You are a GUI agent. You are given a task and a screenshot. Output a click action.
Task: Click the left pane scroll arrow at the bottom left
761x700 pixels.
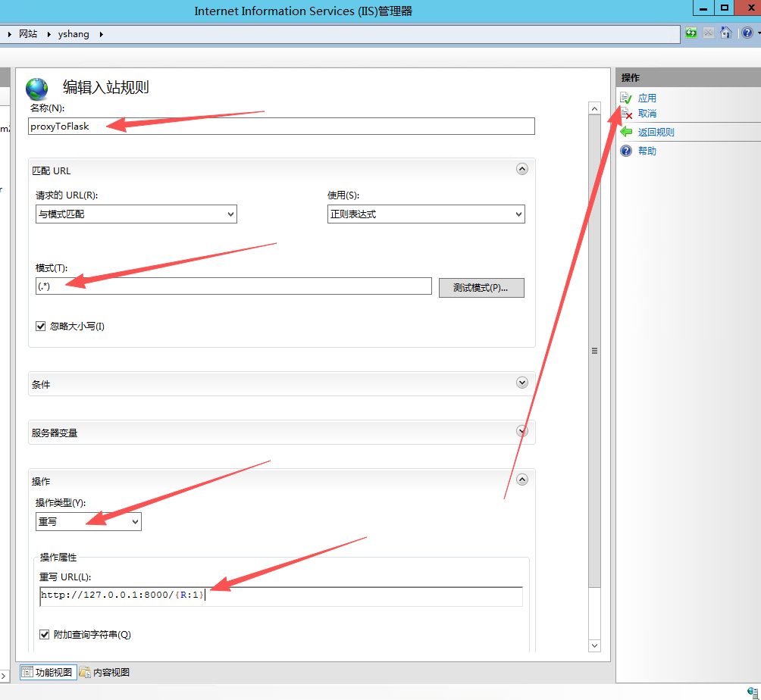(3, 675)
